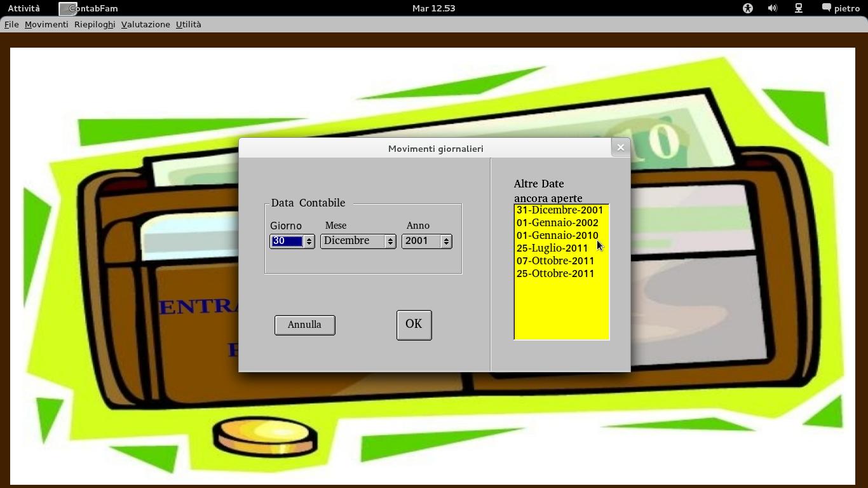Expand the Mese month dropdown

pyautogui.click(x=390, y=241)
